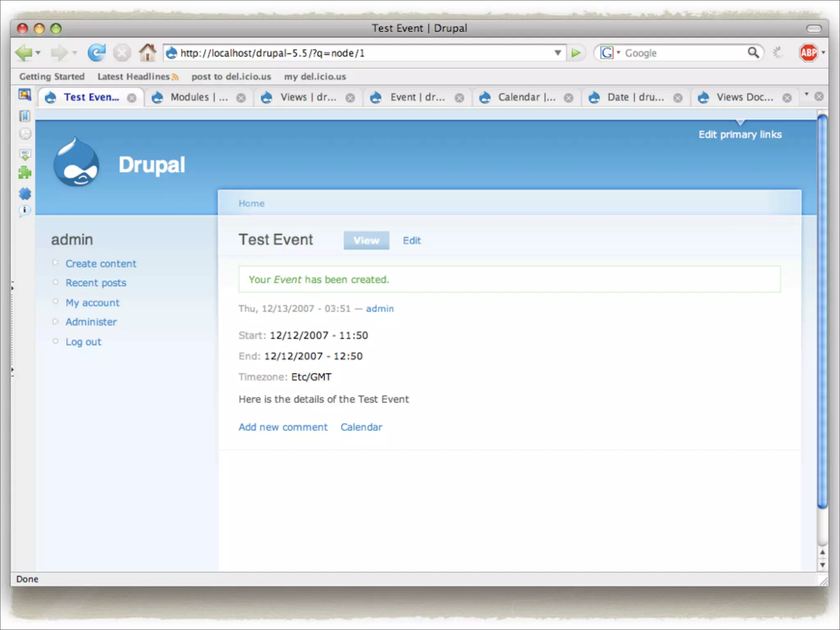This screenshot has height=630, width=840.
Task: Click Add new comment link
Action: [283, 427]
